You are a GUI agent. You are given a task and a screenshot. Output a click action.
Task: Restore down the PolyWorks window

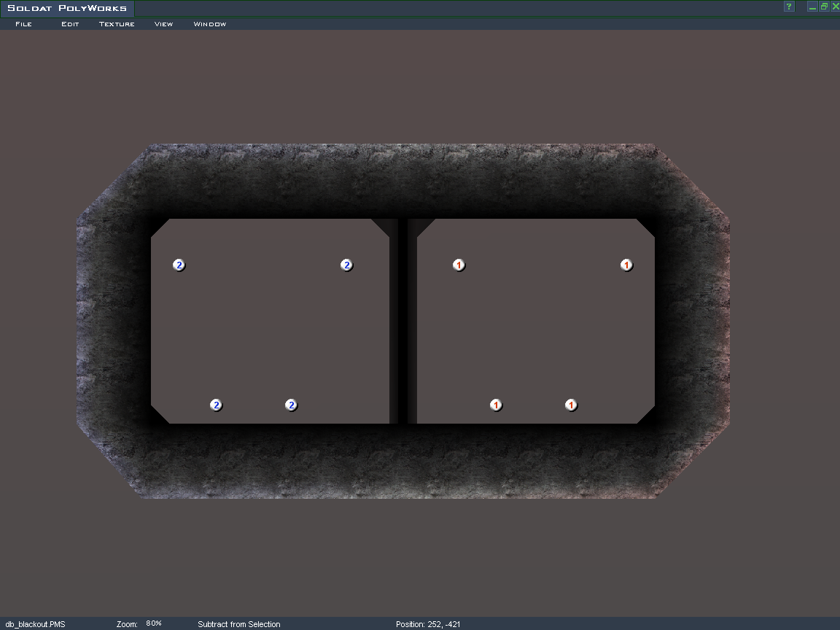pos(823,7)
